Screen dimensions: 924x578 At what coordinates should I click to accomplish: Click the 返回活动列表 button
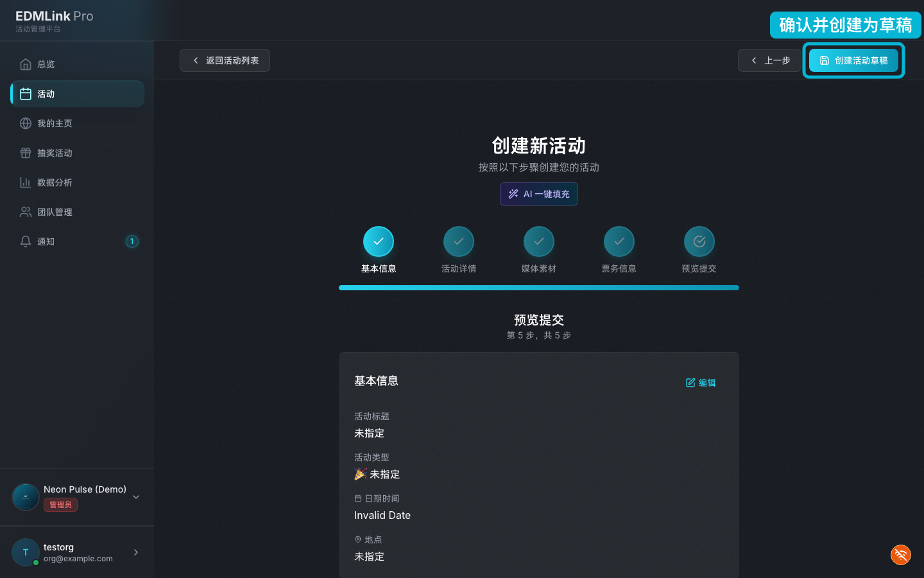(x=225, y=60)
